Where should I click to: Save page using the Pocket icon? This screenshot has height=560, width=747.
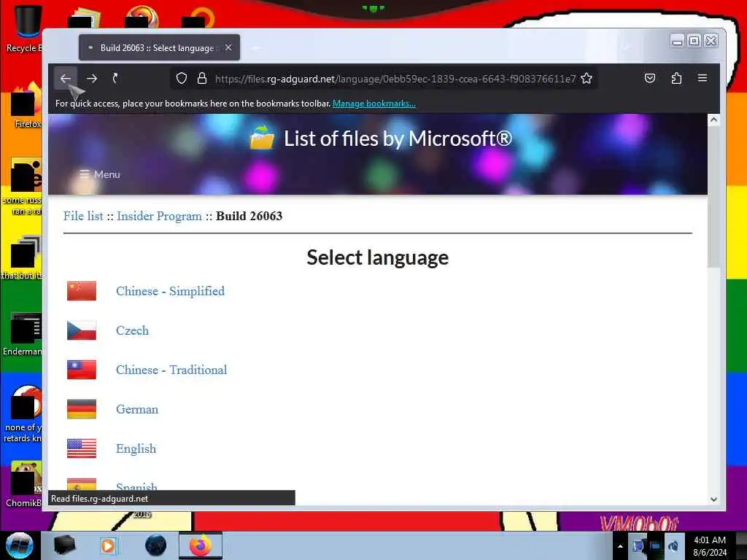[x=650, y=78]
